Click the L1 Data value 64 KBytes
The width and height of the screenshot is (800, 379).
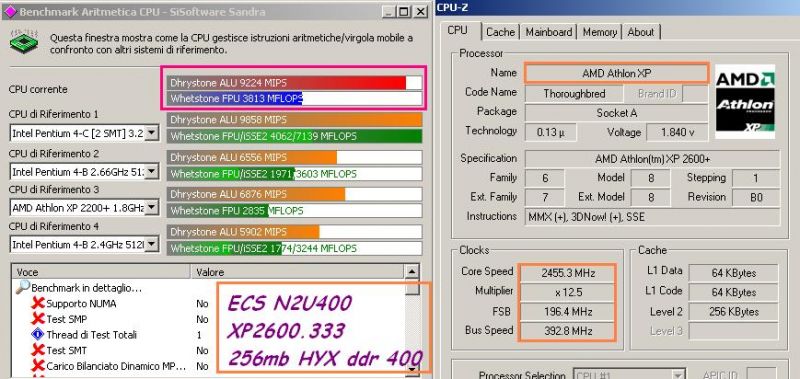coord(733,273)
